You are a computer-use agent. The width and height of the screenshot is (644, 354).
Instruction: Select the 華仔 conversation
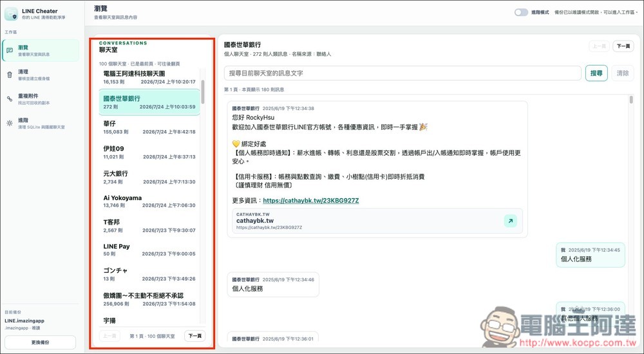[149, 127]
